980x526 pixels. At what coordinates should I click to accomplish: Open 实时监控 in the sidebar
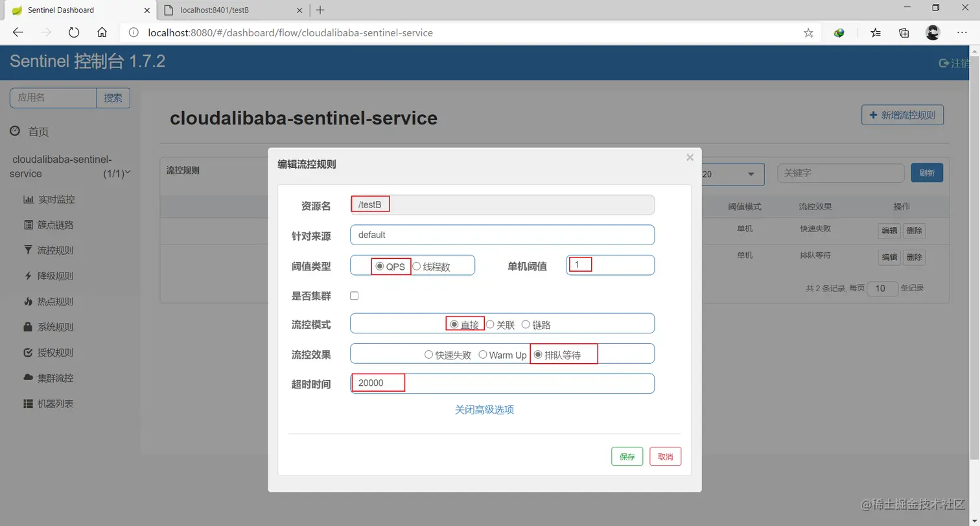56,200
